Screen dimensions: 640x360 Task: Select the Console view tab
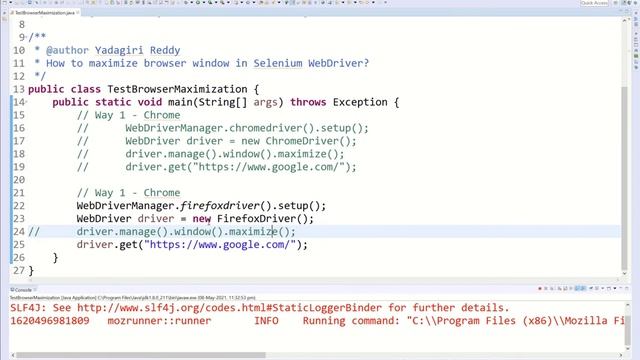(x=23, y=290)
